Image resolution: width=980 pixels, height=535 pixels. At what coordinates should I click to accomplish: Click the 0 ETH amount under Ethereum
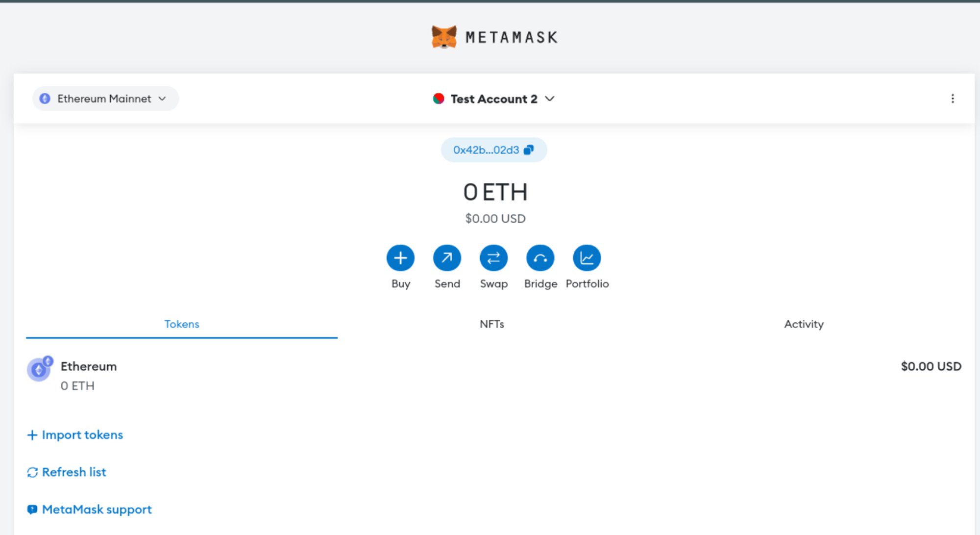point(77,386)
